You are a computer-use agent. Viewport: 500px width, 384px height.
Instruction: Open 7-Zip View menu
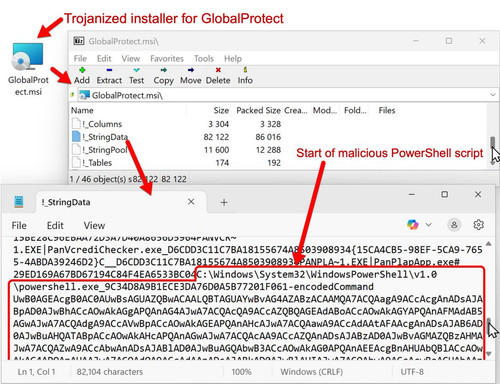tap(130, 59)
